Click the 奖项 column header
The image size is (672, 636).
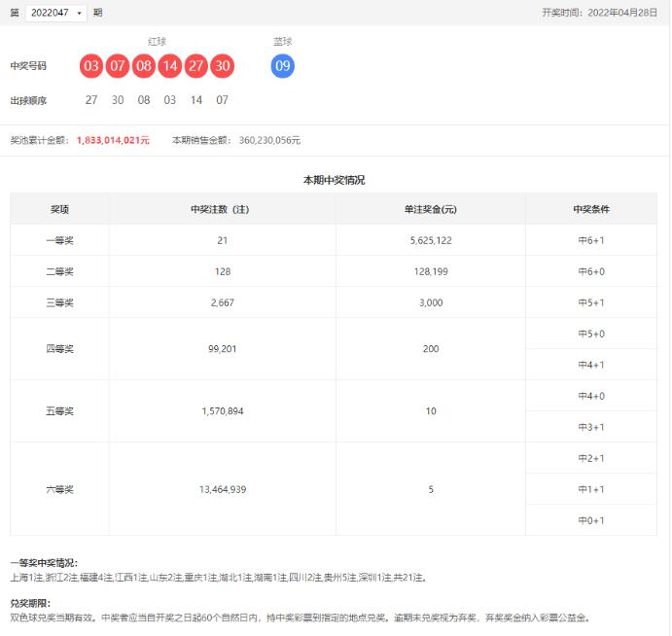(x=59, y=210)
